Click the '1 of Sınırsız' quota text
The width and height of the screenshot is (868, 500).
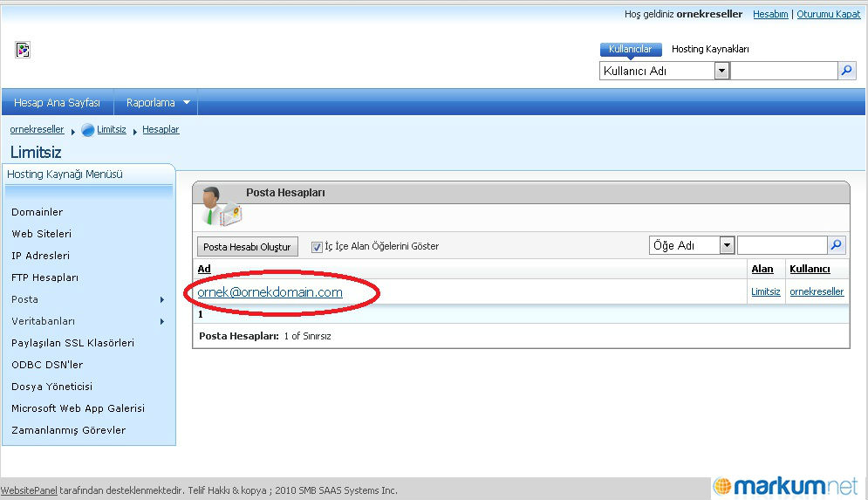307,336
